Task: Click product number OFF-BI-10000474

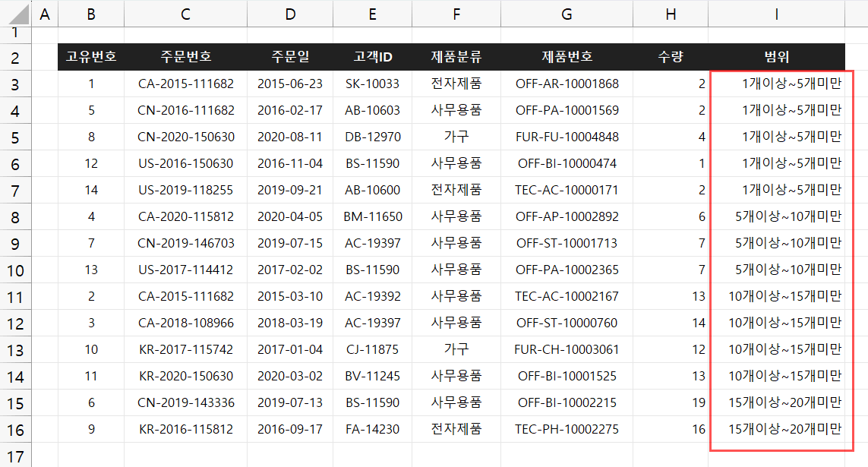Action: (567, 164)
